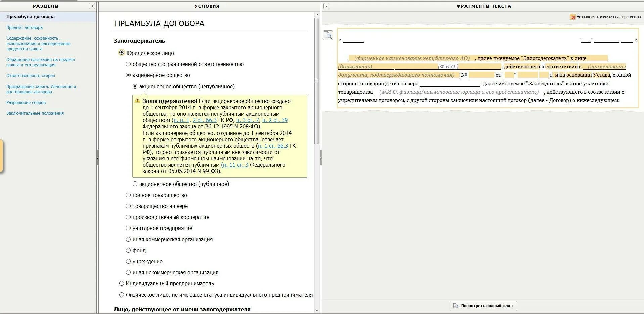Viewport: 644px width, 314px height.
Task: Select акционерное общество (публичное)
Action: 135,184
